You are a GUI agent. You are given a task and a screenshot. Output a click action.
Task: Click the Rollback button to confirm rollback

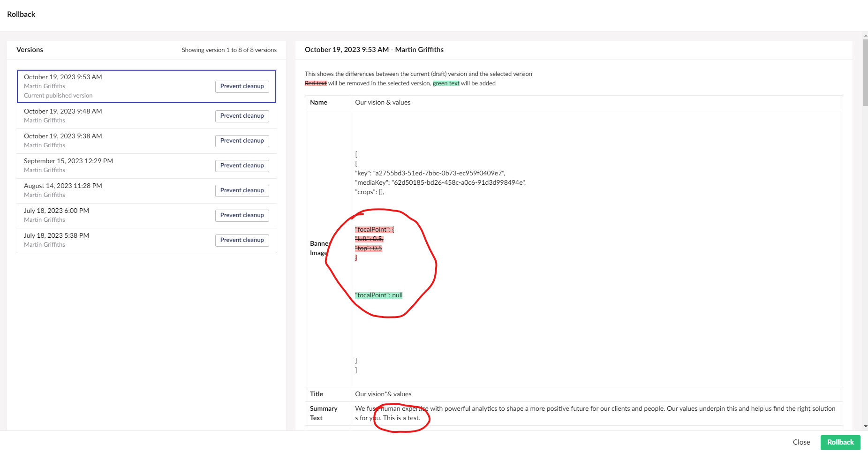840,442
